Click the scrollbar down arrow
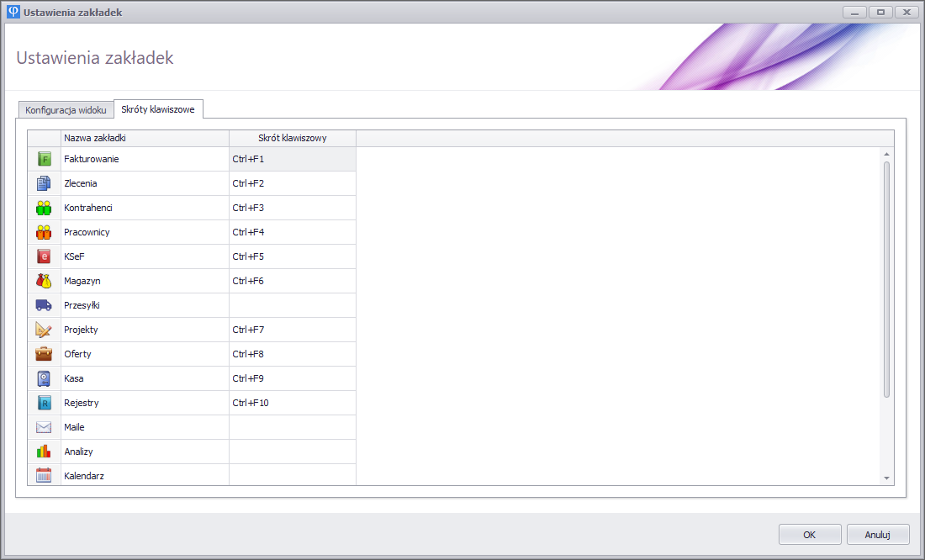925x560 pixels. point(886,478)
